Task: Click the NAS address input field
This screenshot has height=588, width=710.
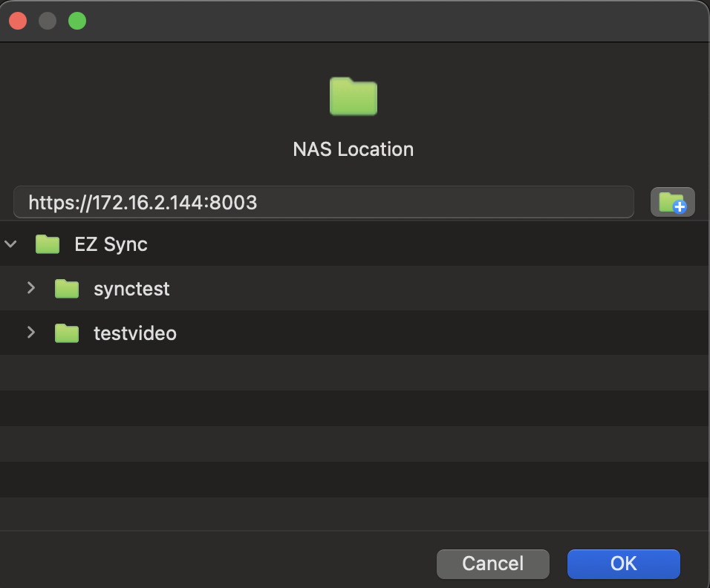Action: pos(324,202)
